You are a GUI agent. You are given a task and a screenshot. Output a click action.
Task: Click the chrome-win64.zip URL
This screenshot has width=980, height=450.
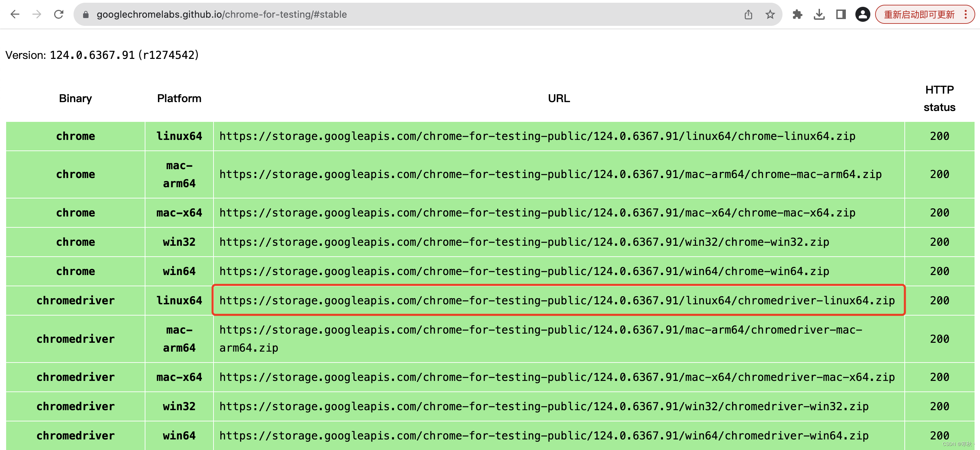[524, 271]
